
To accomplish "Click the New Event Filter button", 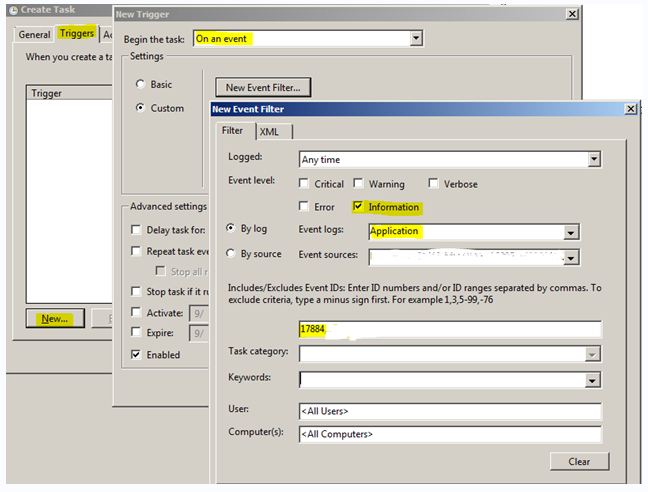I will 263,87.
